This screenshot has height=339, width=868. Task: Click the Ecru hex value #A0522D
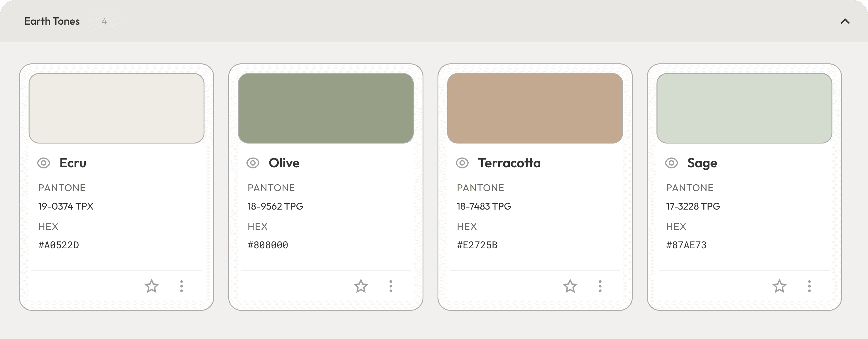(59, 245)
